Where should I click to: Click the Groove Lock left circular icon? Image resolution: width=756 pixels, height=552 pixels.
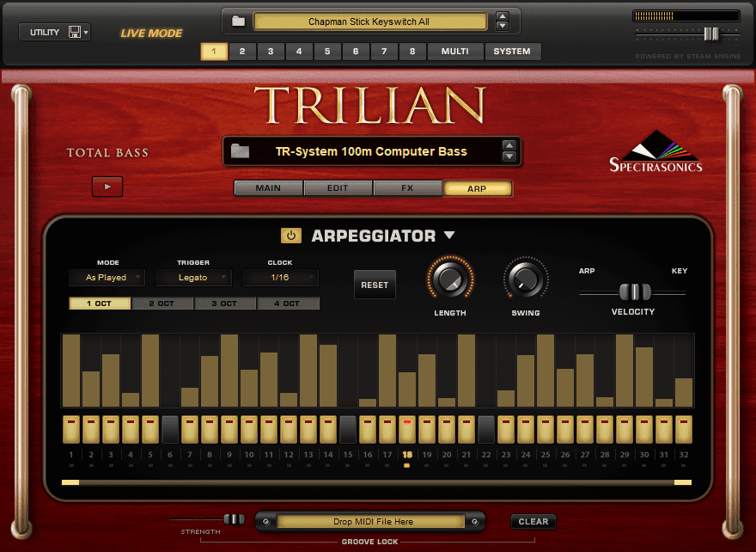(265, 522)
